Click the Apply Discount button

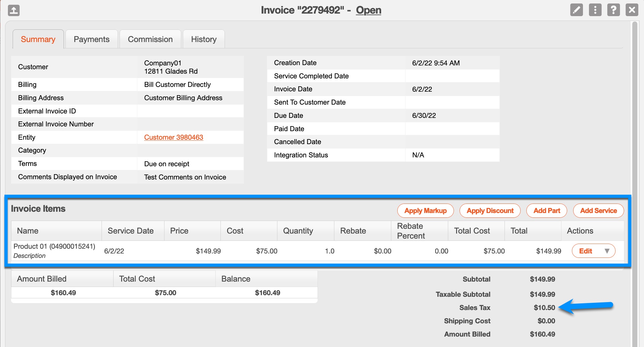tap(490, 211)
